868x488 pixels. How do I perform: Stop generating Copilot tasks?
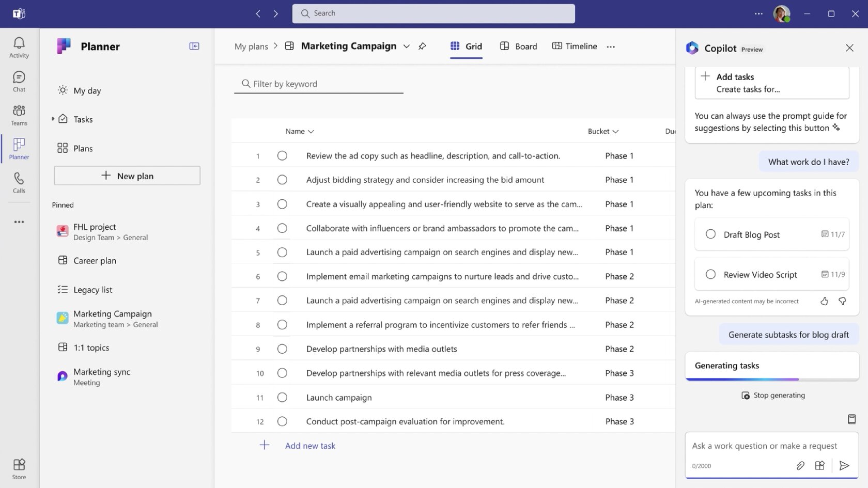[x=773, y=396]
